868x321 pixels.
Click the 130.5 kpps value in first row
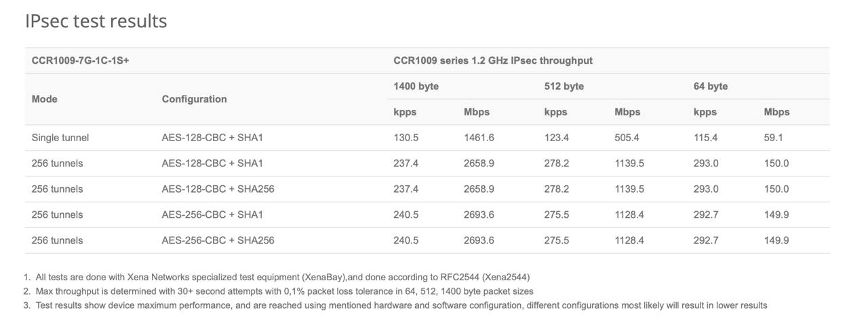(406, 138)
